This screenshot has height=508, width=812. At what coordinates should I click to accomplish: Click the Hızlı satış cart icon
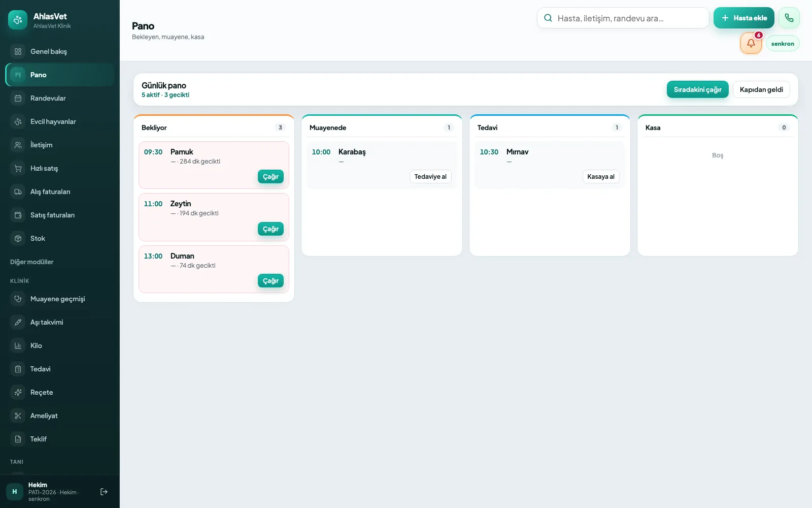click(18, 168)
